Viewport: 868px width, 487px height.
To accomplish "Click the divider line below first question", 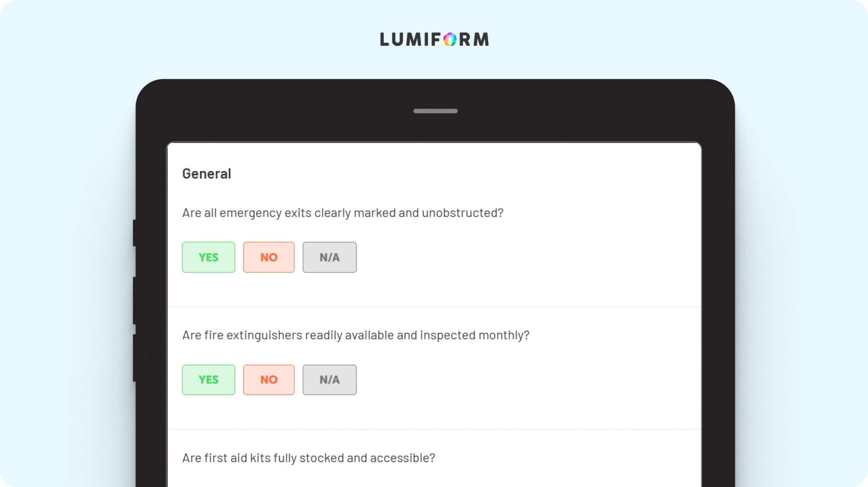I will point(434,307).
